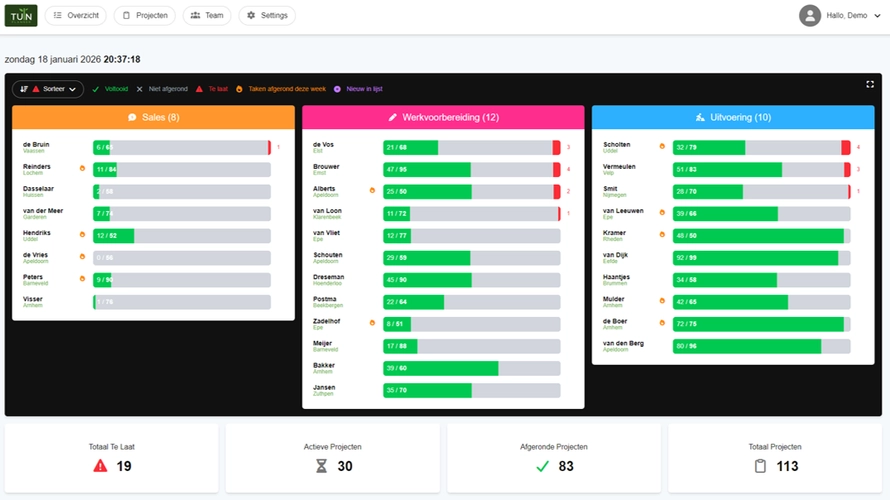Toggle the Voltooid legend filter

(x=112, y=89)
